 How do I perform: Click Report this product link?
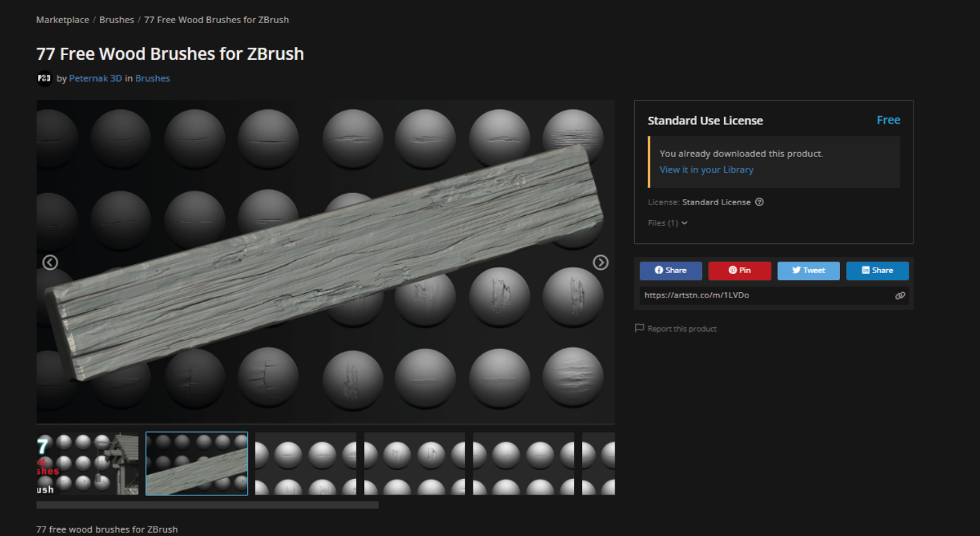pos(682,329)
